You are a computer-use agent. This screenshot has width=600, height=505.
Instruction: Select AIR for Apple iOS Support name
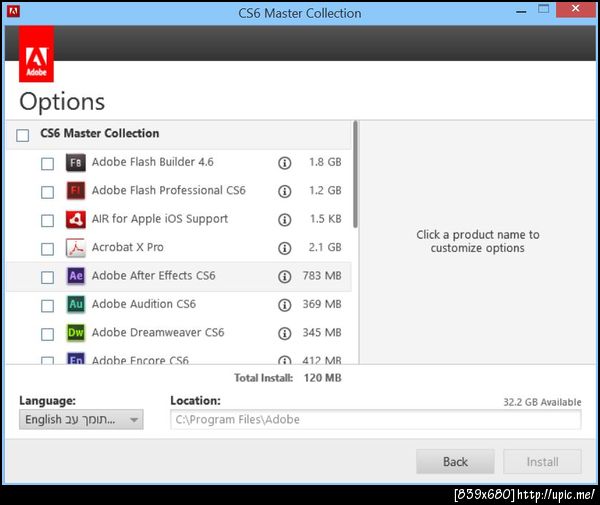click(160, 218)
